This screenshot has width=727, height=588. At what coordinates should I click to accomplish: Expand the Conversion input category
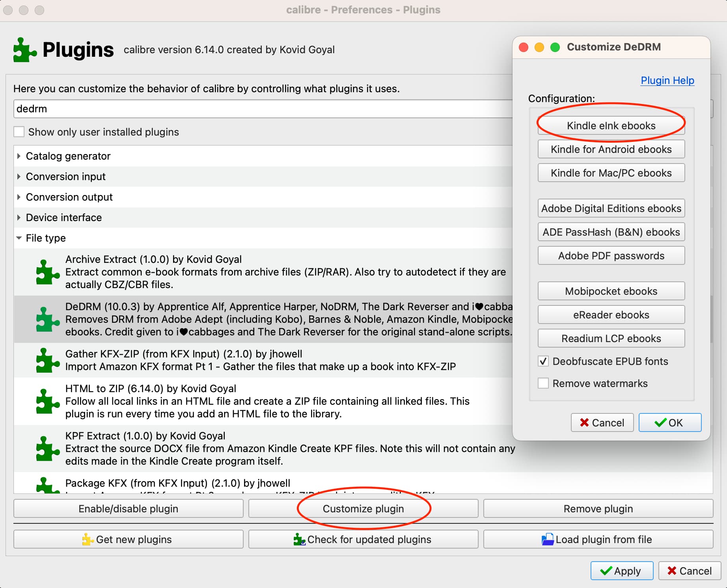(19, 177)
